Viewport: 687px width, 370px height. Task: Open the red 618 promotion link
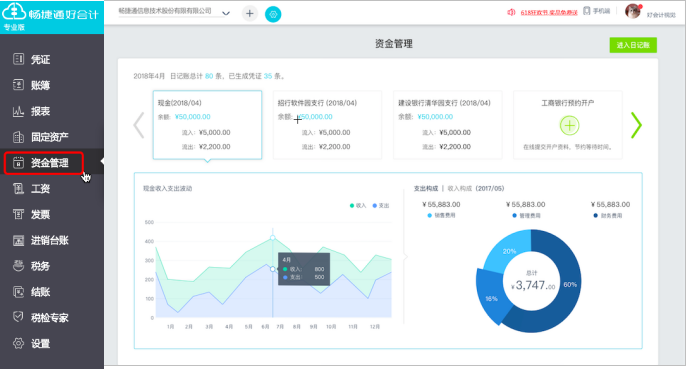click(549, 13)
